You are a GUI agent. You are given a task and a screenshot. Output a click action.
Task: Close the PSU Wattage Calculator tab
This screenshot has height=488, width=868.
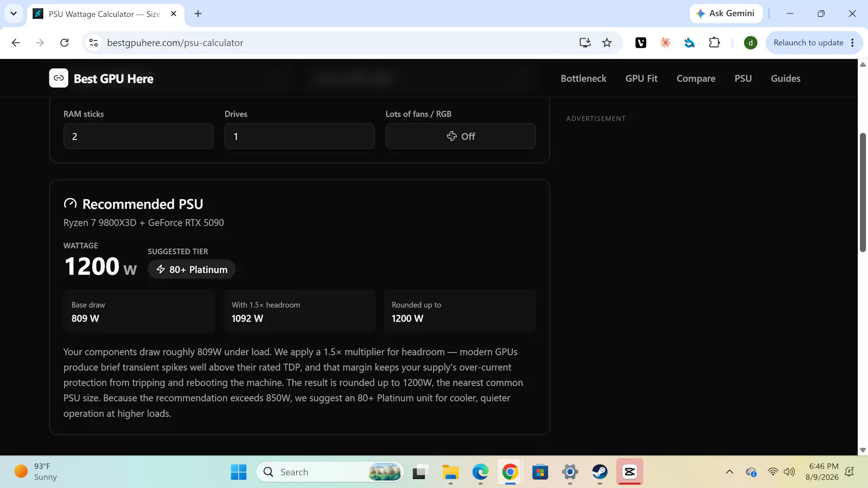coord(174,14)
